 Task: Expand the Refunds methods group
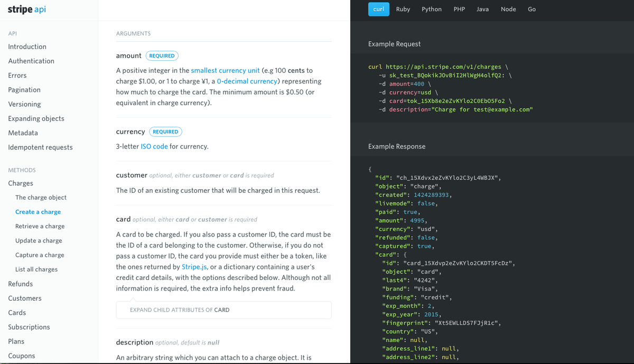pyautogui.click(x=21, y=284)
